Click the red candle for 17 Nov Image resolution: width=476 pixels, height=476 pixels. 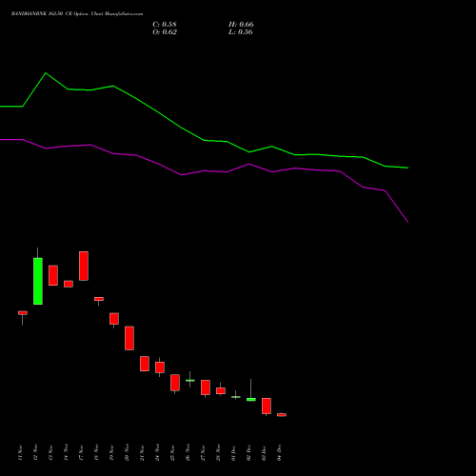pos(84,266)
